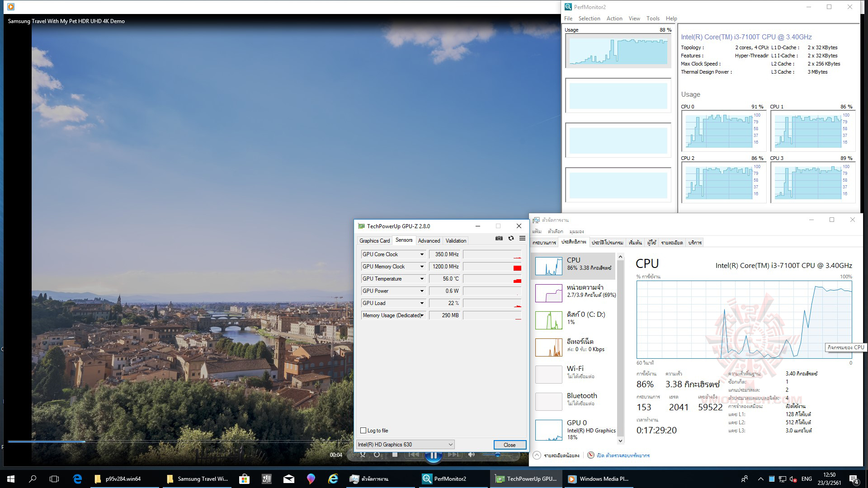Open PerfMonitor2 Tools menu

coord(653,19)
